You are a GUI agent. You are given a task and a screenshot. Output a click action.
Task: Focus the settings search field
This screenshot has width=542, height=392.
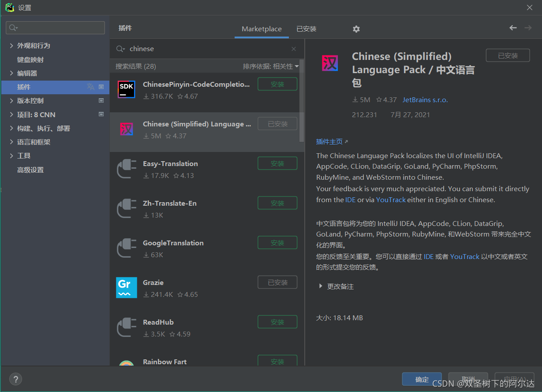click(55, 28)
